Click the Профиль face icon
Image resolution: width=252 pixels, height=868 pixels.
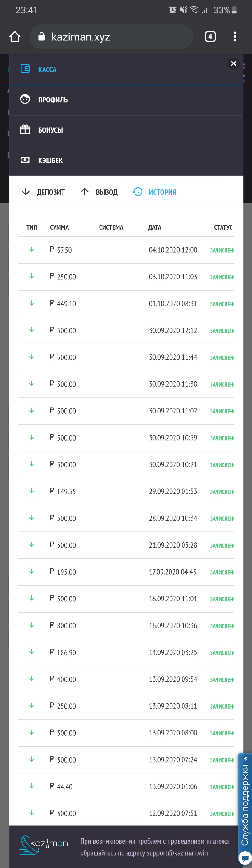(25, 100)
